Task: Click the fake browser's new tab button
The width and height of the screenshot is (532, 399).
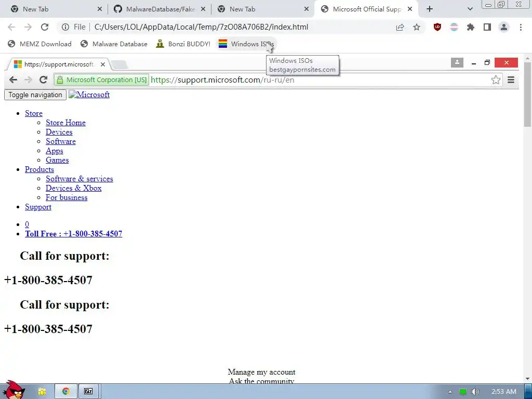Action: pyautogui.click(x=119, y=64)
